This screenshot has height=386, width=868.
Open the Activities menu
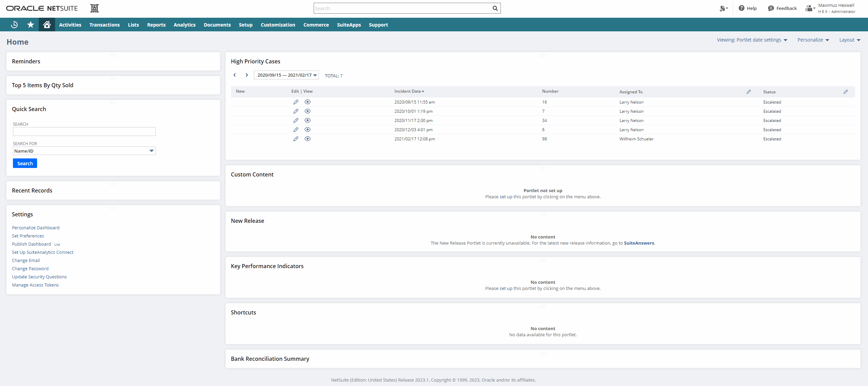pyautogui.click(x=70, y=25)
